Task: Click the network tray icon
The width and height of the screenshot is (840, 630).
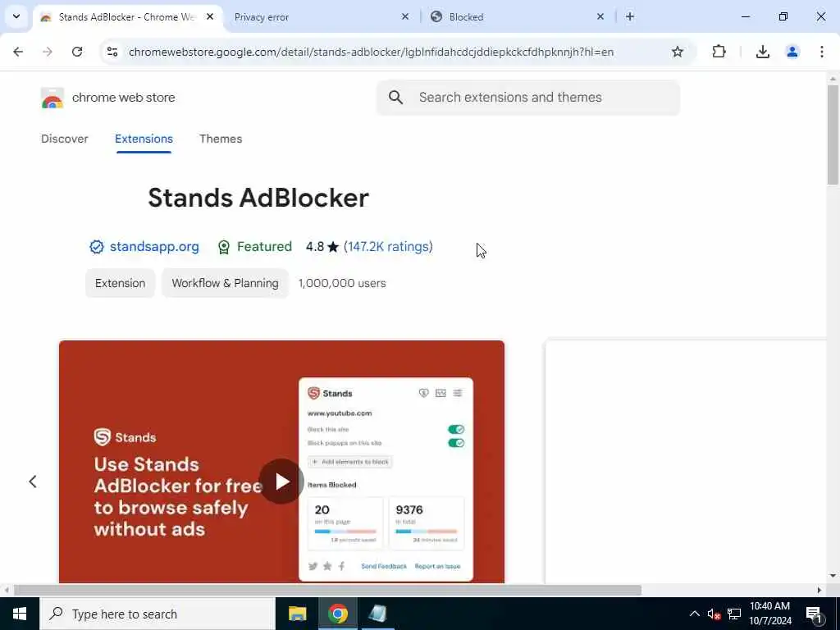Action: [x=734, y=614]
